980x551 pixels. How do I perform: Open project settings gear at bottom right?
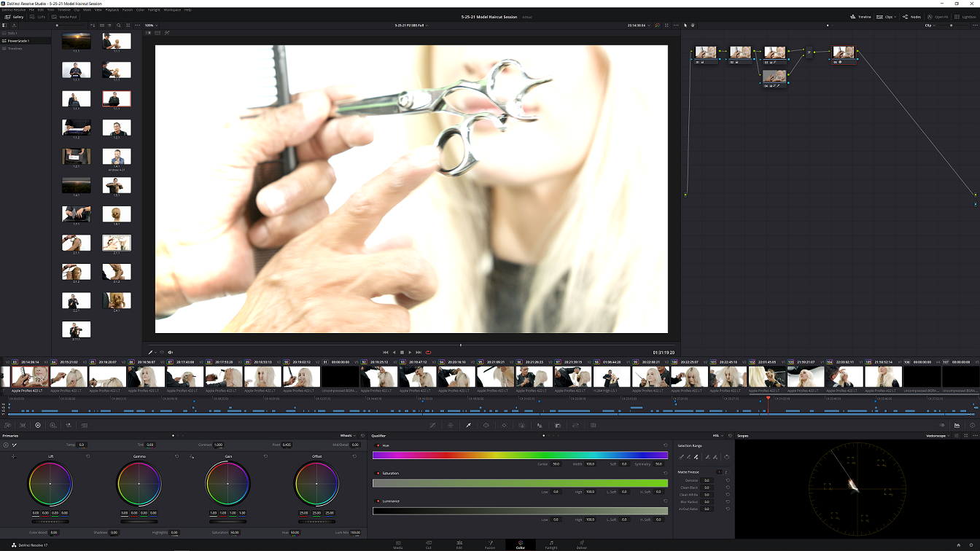(x=971, y=544)
